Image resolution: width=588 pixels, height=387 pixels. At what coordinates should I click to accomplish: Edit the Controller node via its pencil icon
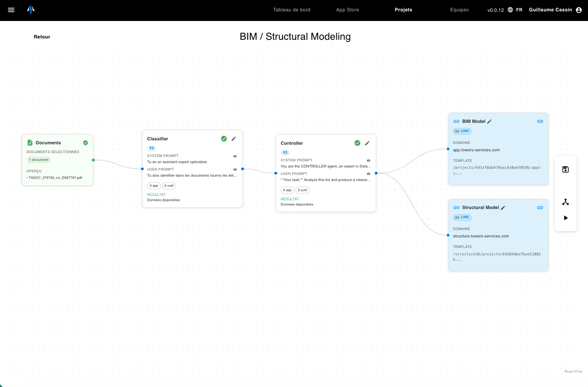(x=367, y=143)
